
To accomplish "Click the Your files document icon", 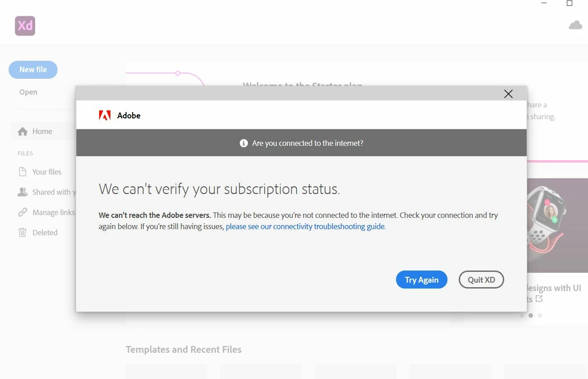I will pos(22,172).
